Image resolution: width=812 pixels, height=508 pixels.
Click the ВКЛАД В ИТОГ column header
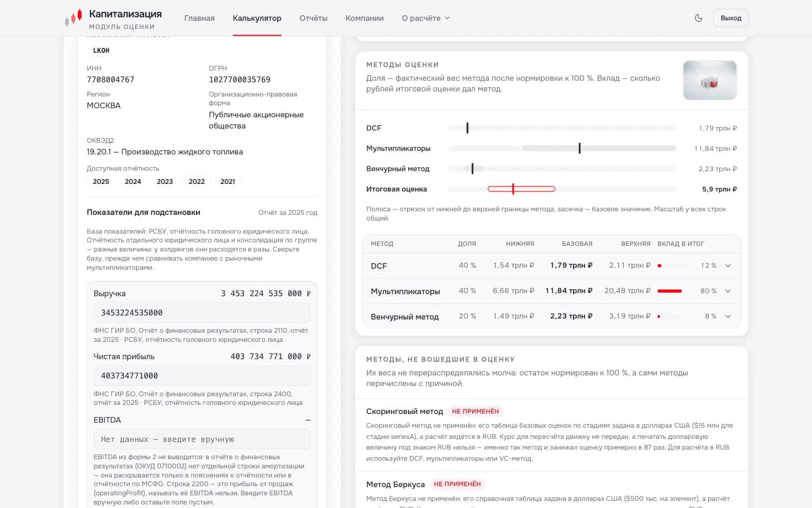click(x=681, y=244)
